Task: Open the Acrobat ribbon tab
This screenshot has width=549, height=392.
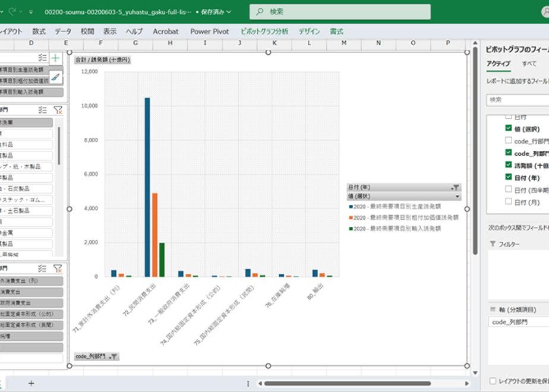Action: point(166,31)
